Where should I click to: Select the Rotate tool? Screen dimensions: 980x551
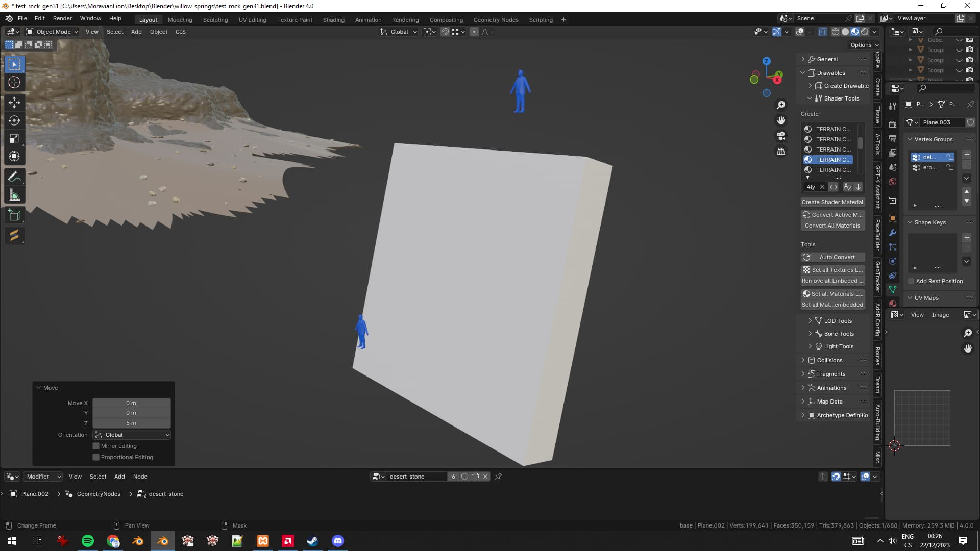[x=14, y=120]
